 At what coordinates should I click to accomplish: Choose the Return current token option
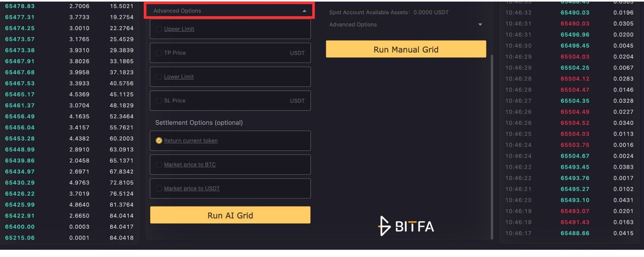pos(159,141)
